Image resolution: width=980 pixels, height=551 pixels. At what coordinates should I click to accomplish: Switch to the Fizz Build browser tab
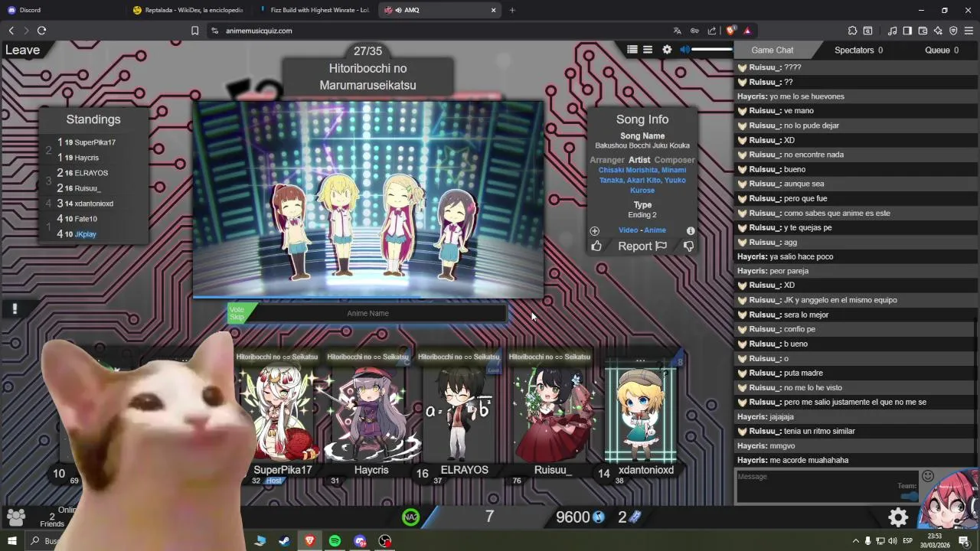pyautogui.click(x=314, y=10)
